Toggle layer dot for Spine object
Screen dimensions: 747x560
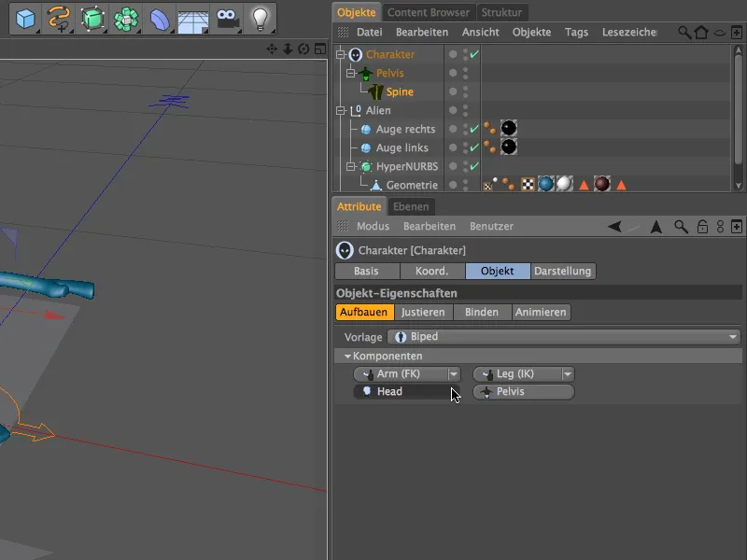click(453, 91)
